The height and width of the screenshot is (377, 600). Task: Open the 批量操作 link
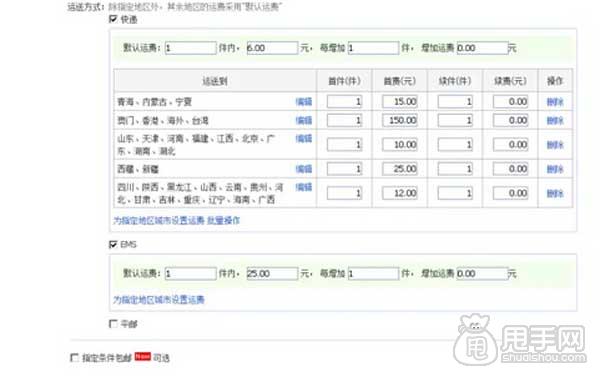pyautogui.click(x=223, y=220)
